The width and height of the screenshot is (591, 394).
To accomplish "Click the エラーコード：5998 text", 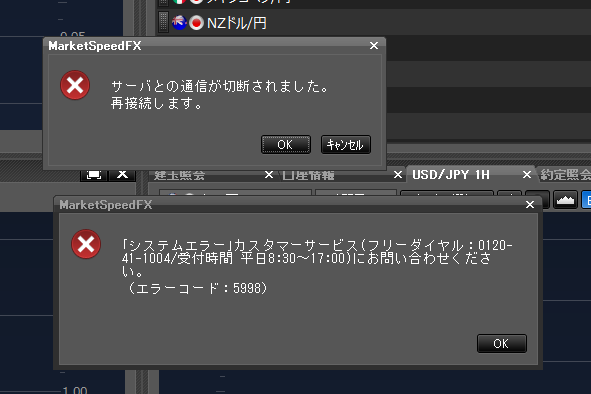I will click(197, 288).
